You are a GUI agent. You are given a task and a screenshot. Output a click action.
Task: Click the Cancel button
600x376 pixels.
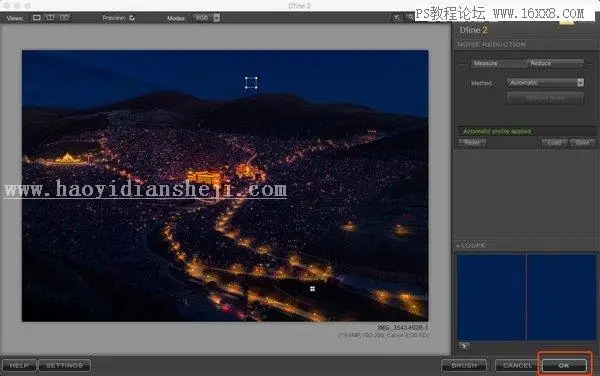517,366
